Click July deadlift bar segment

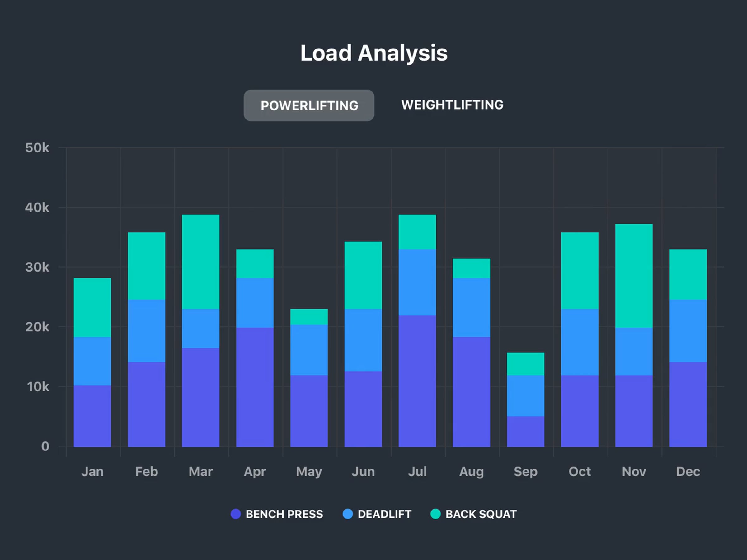click(417, 282)
